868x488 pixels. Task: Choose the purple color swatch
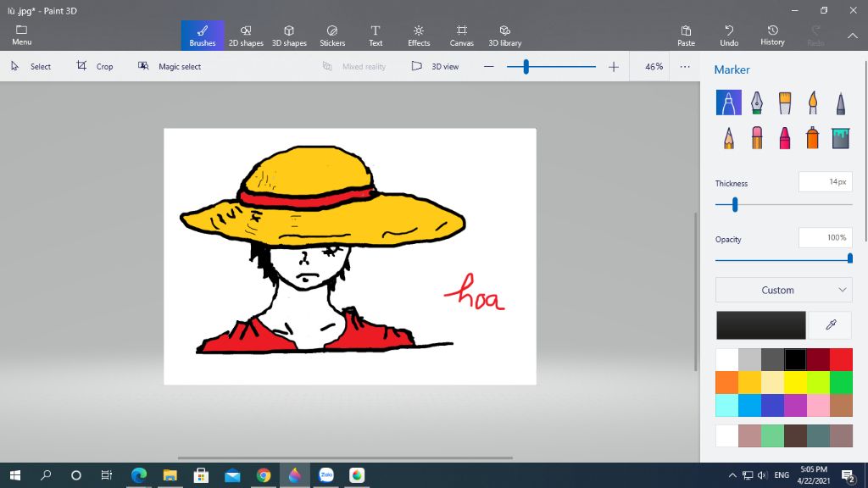[795, 406]
